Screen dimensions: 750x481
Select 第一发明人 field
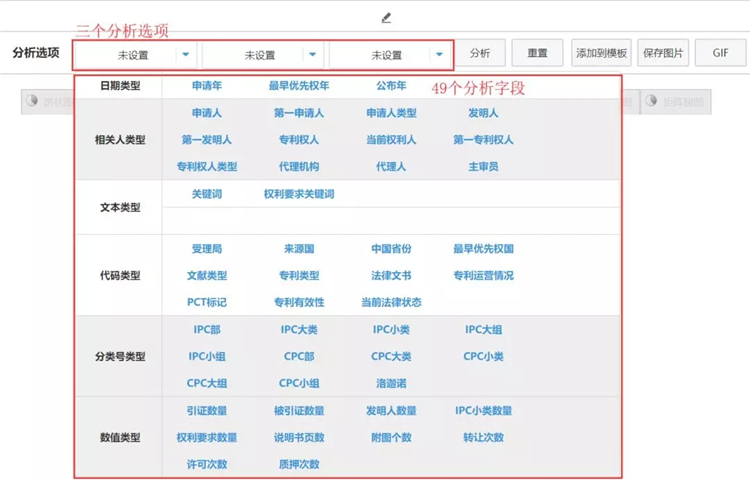click(x=207, y=140)
